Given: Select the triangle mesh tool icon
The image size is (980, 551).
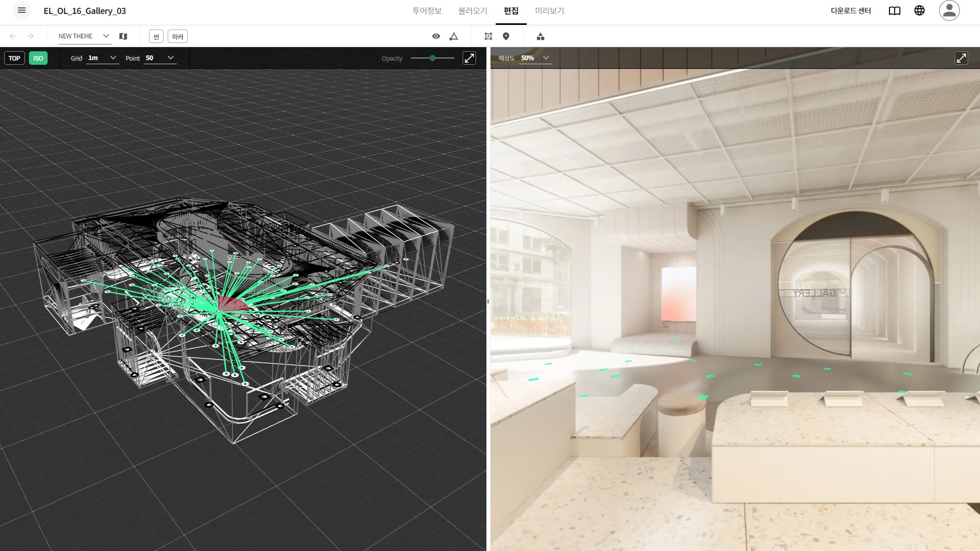Looking at the screenshot, I should click(x=454, y=36).
